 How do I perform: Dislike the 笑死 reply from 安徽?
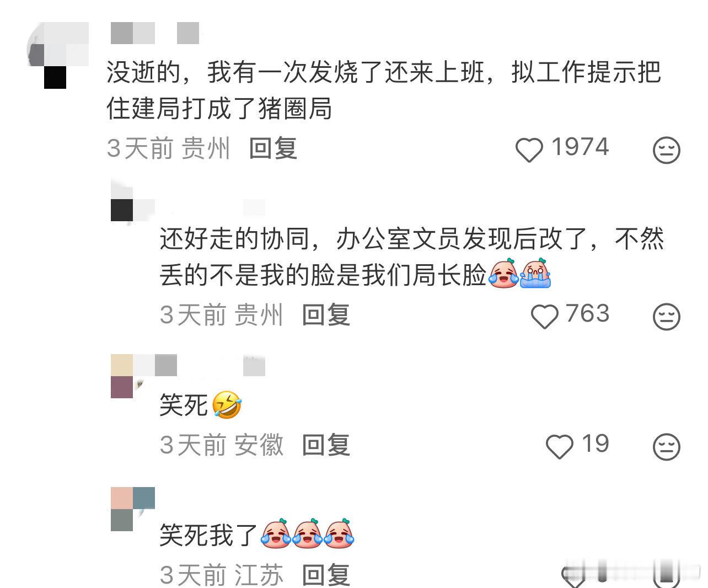667,447
